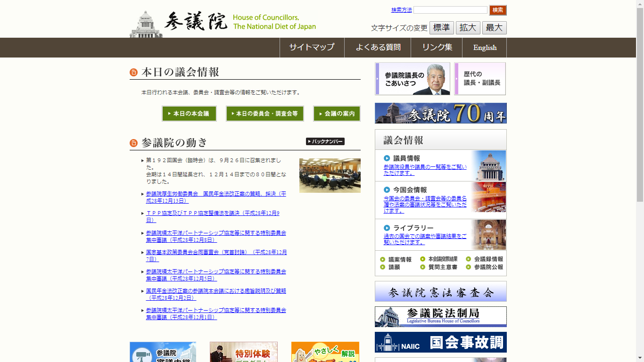Open the 国民年金法改正案 趣旨説明及び質疑 link
The width and height of the screenshot is (644, 362).
[216, 294]
